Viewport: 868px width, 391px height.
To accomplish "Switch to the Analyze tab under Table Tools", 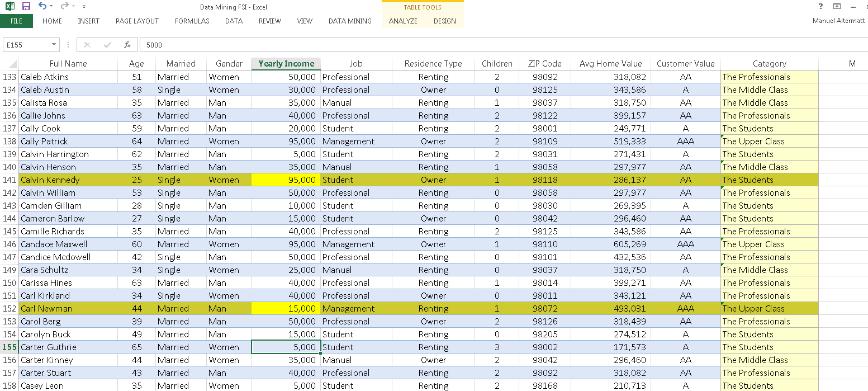I will [x=403, y=21].
